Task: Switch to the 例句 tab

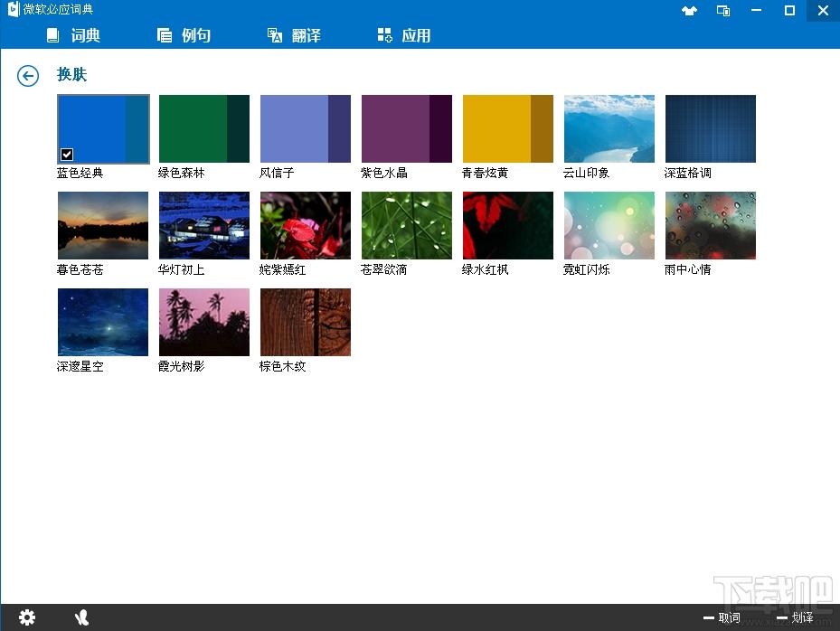Action: [184, 36]
